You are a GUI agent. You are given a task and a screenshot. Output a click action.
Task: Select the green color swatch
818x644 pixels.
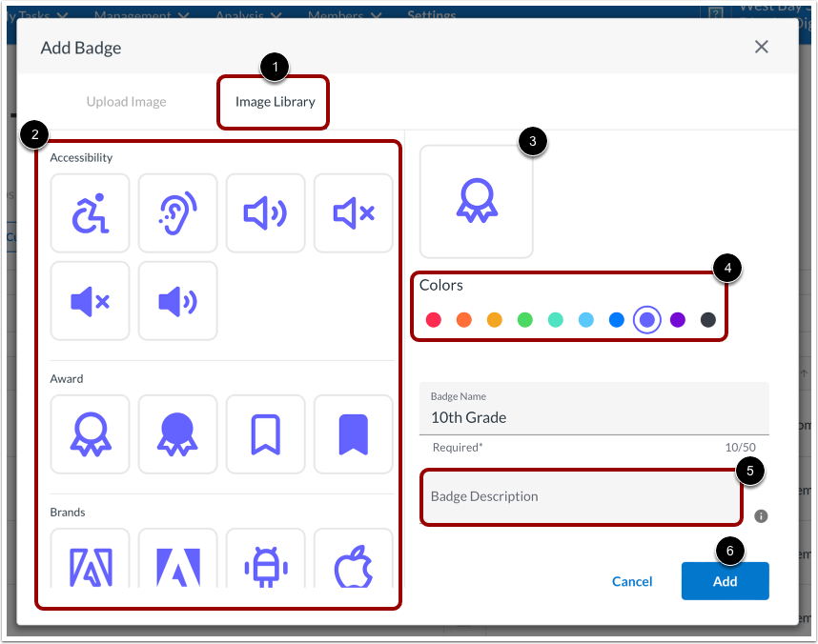click(524, 320)
